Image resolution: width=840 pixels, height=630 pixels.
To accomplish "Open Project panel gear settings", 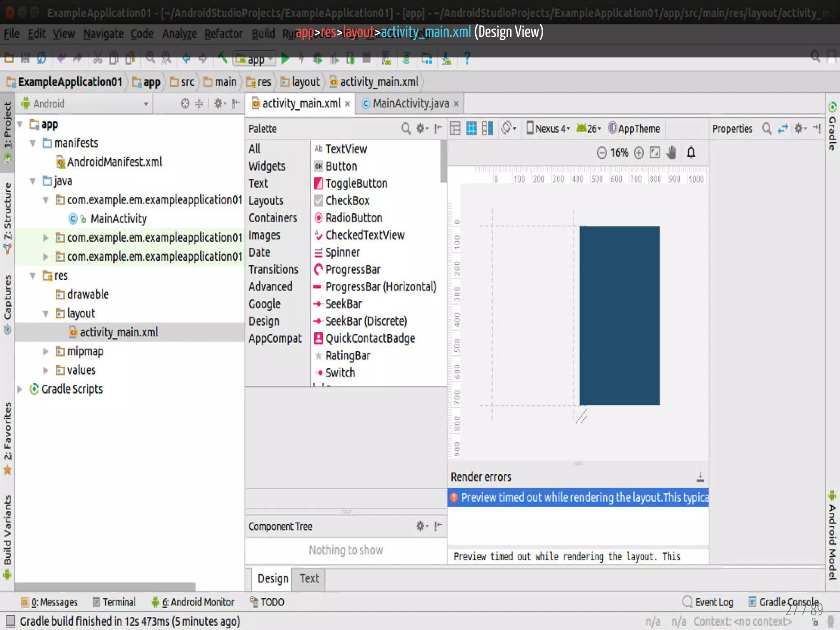I will (220, 104).
